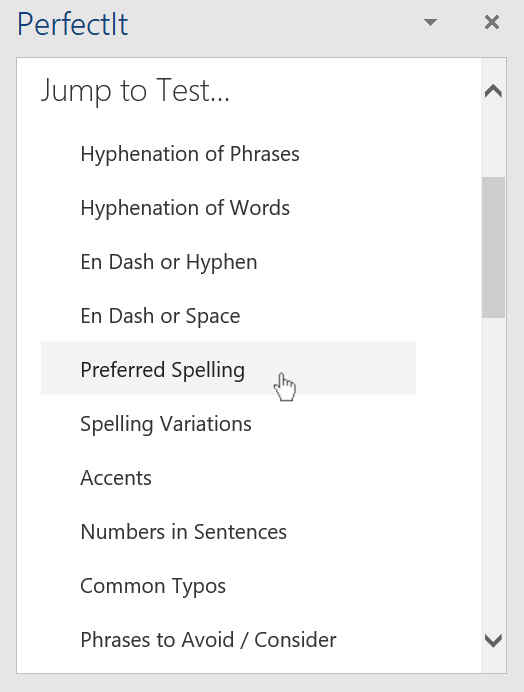Click the scroll up chevron arrow

click(x=493, y=91)
